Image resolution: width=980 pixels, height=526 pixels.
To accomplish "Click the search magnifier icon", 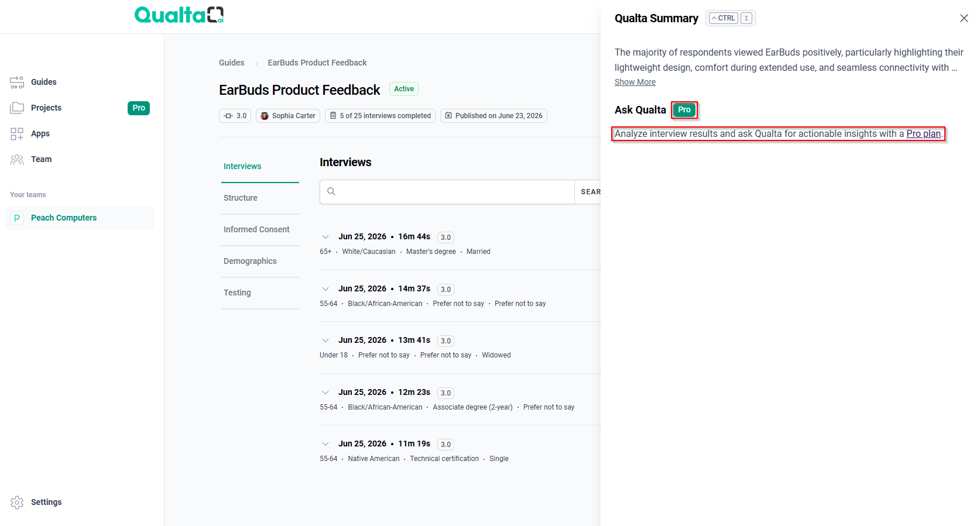I will coord(331,191).
